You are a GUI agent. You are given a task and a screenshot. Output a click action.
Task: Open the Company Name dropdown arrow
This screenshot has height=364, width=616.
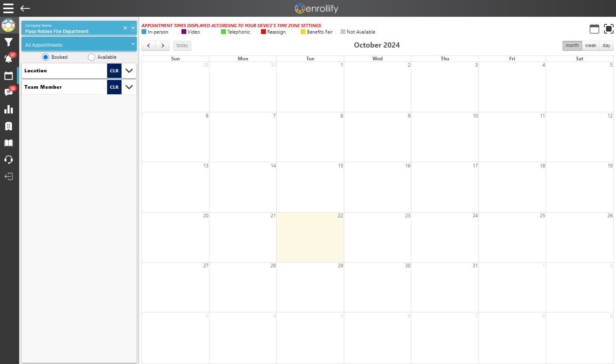tap(133, 28)
